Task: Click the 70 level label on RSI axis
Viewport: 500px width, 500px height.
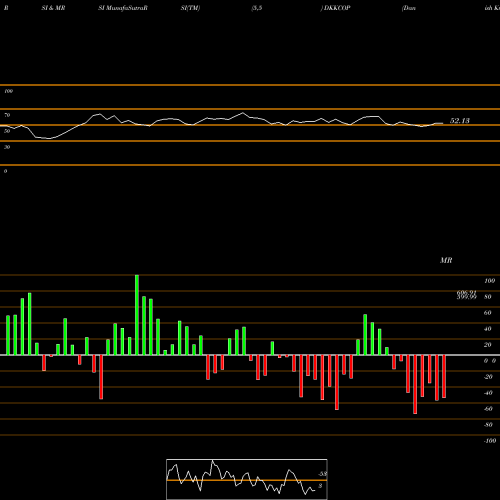Action: coord(7,115)
